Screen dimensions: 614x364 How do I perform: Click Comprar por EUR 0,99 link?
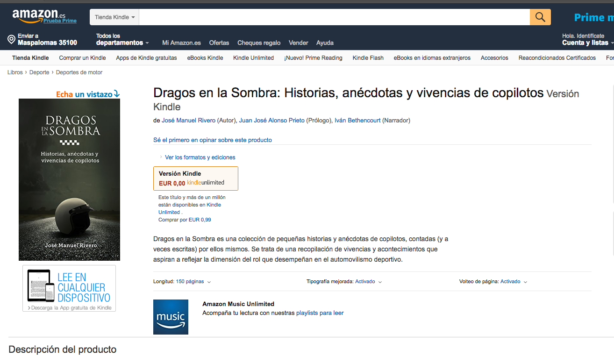(x=185, y=220)
